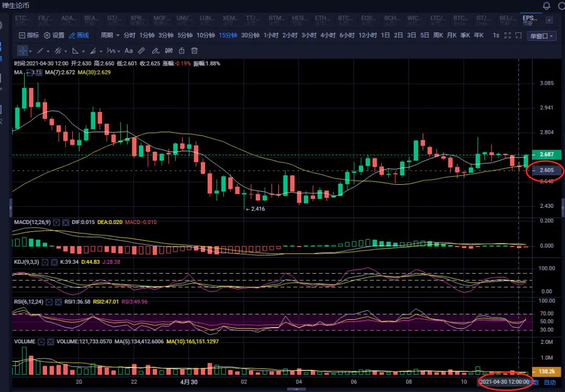Click the bottom panel collapse handle
This screenshot has height=392, width=565.
[296, 389]
